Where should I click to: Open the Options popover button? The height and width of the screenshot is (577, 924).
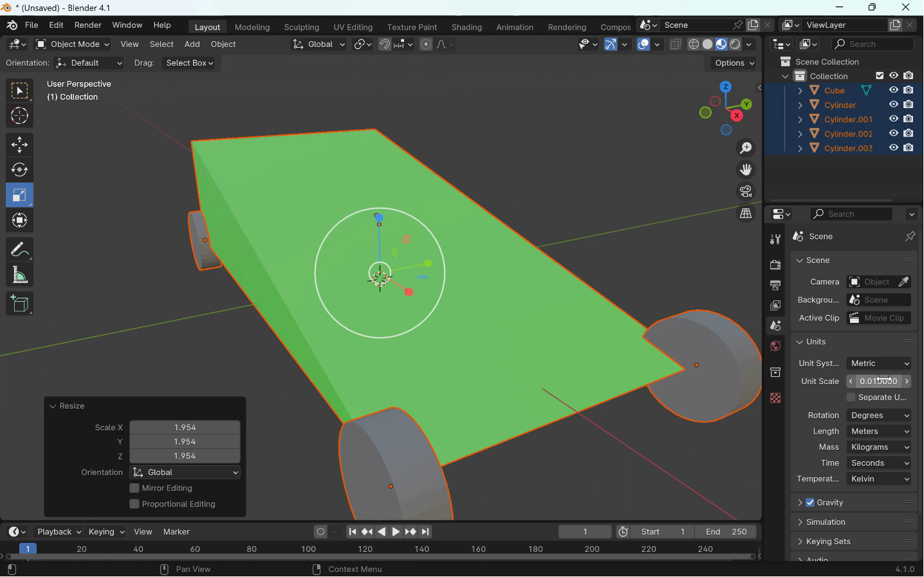(x=734, y=63)
